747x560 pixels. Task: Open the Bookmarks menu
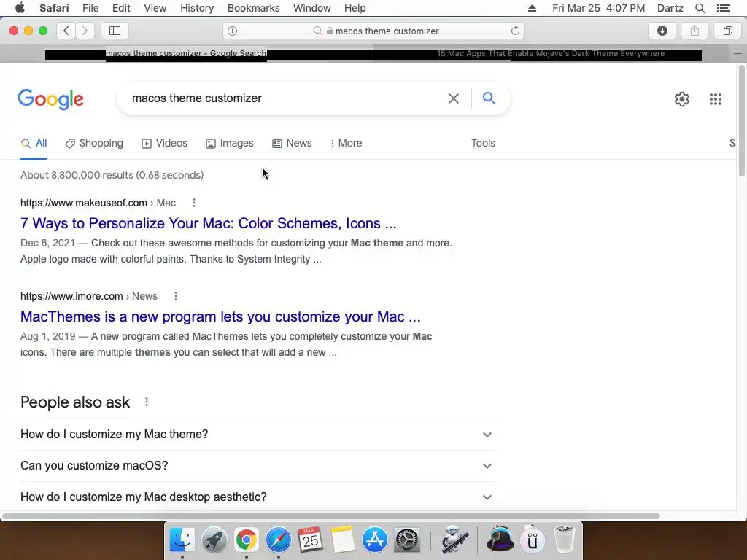253,8
